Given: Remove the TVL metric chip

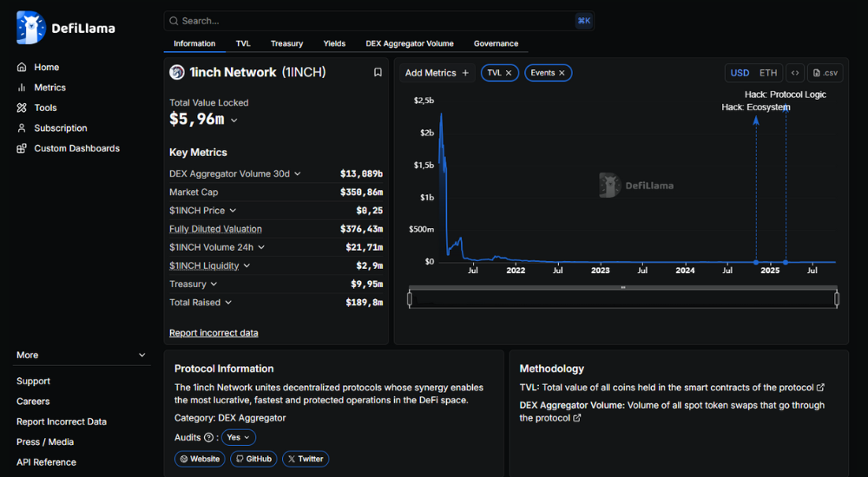Looking at the screenshot, I should pos(510,73).
